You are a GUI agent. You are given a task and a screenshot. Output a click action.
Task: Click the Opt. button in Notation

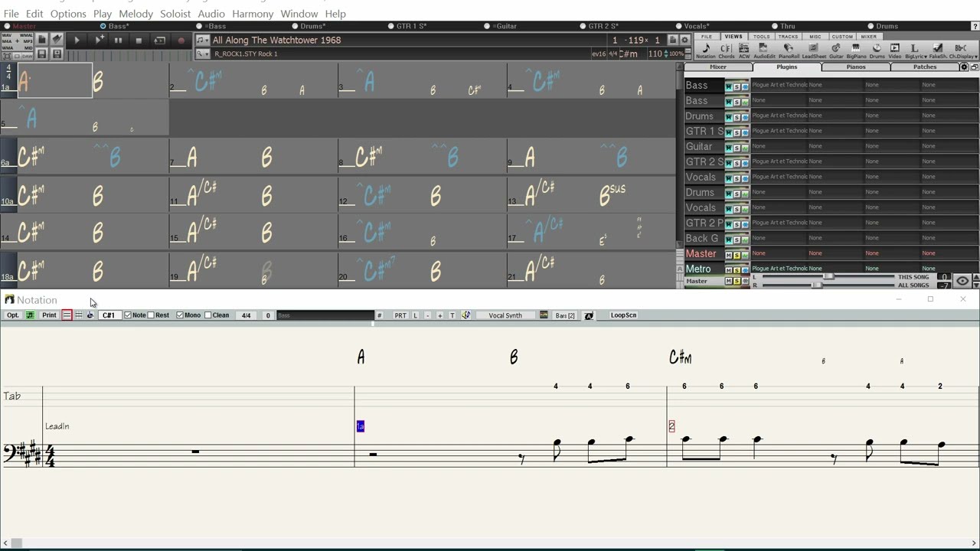13,315
